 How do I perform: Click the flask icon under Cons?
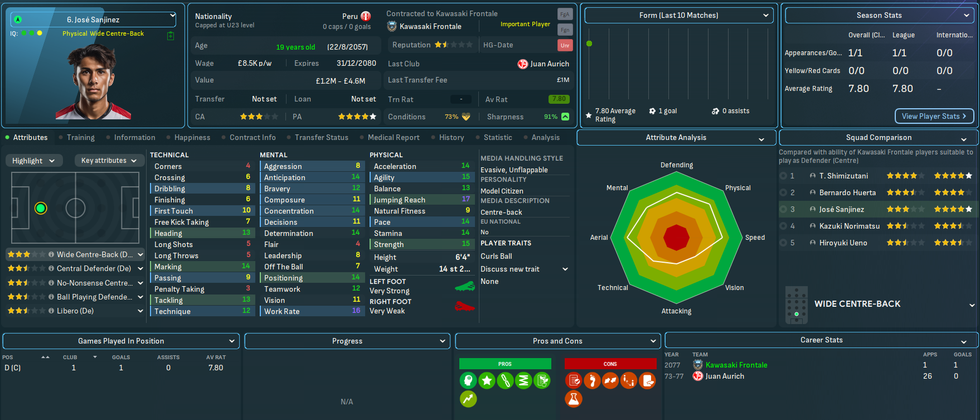[574, 399]
